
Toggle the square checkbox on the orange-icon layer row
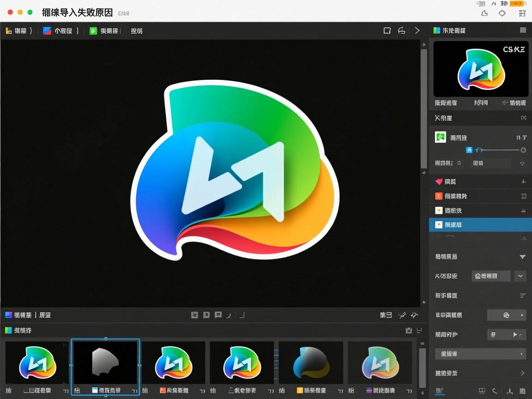pyautogui.click(x=523, y=196)
